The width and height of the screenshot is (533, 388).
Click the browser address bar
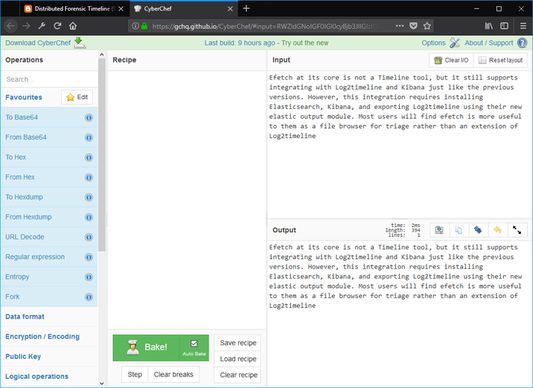click(x=262, y=26)
